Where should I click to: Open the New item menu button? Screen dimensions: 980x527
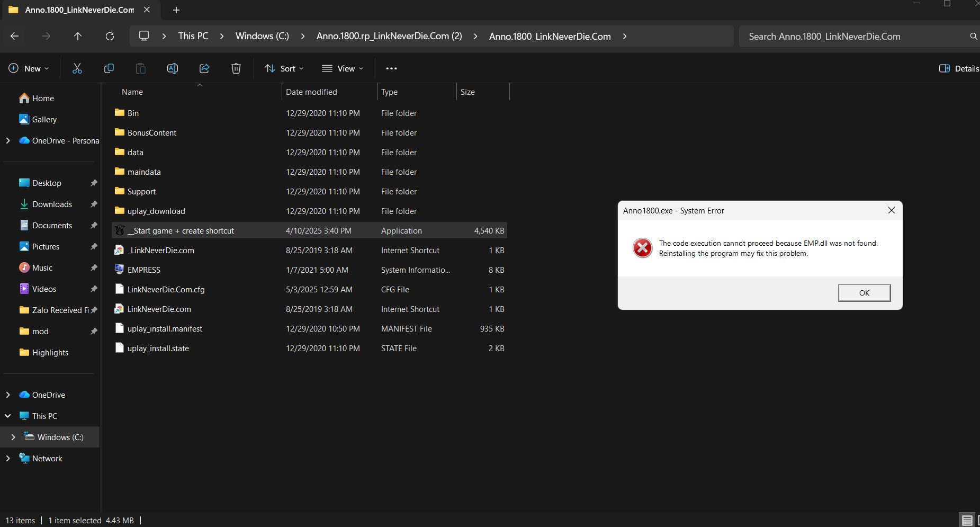coord(29,68)
